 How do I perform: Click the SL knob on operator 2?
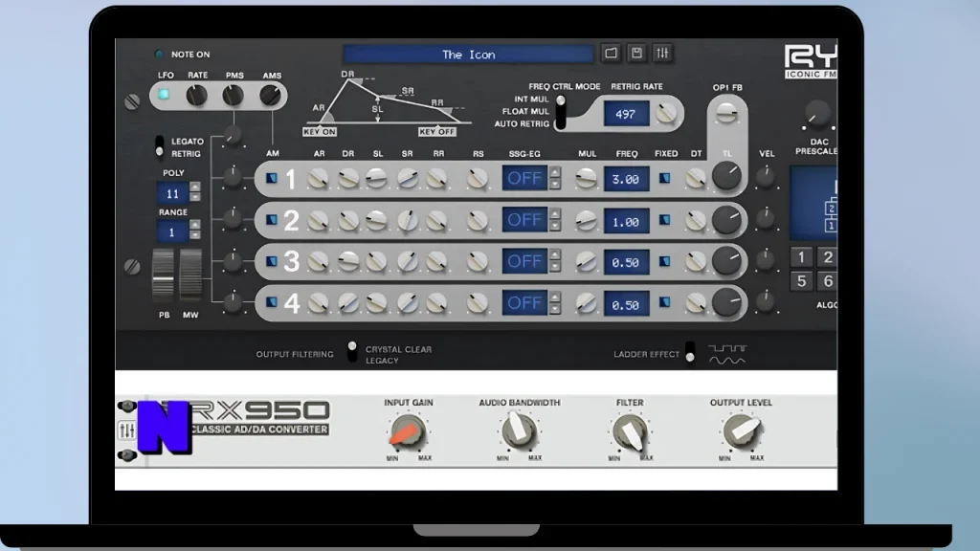coord(376,220)
